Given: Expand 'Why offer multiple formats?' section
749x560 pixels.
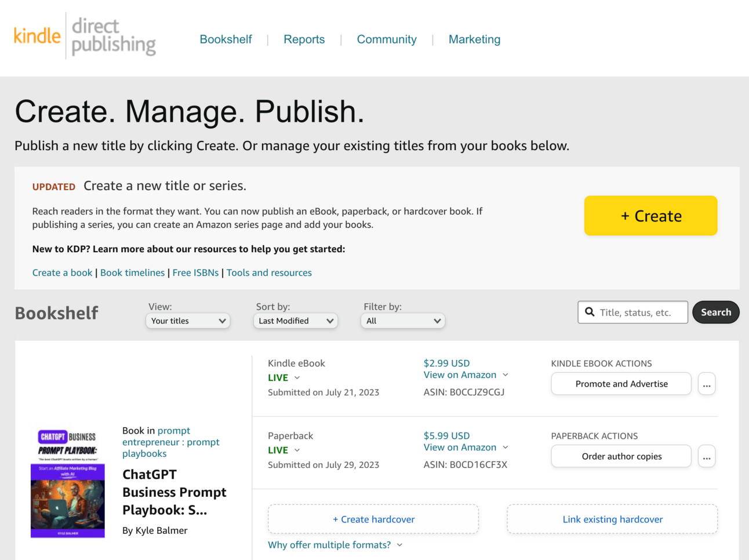Looking at the screenshot, I should tap(335, 545).
